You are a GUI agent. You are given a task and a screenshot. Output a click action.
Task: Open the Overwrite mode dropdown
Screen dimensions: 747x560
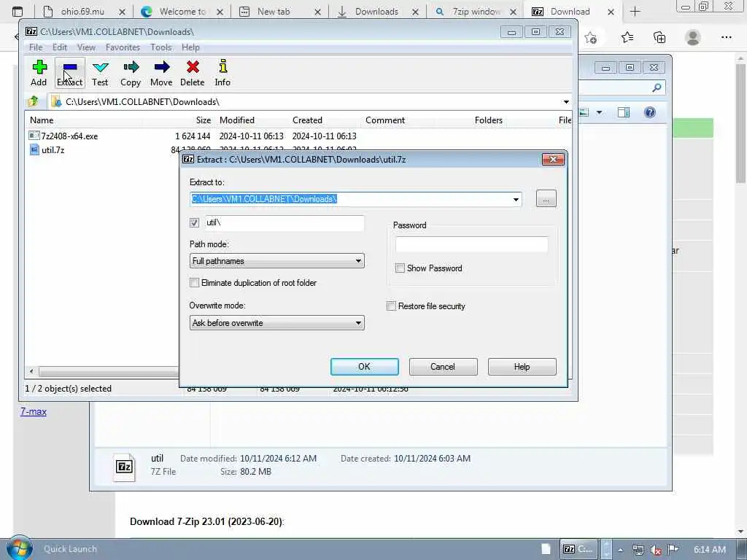276,323
